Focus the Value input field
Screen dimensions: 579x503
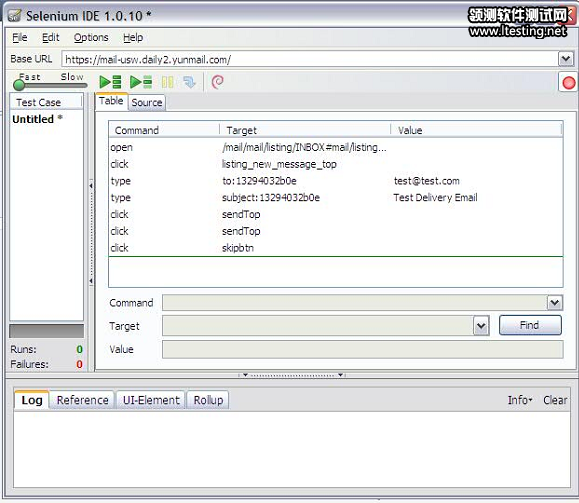point(363,349)
